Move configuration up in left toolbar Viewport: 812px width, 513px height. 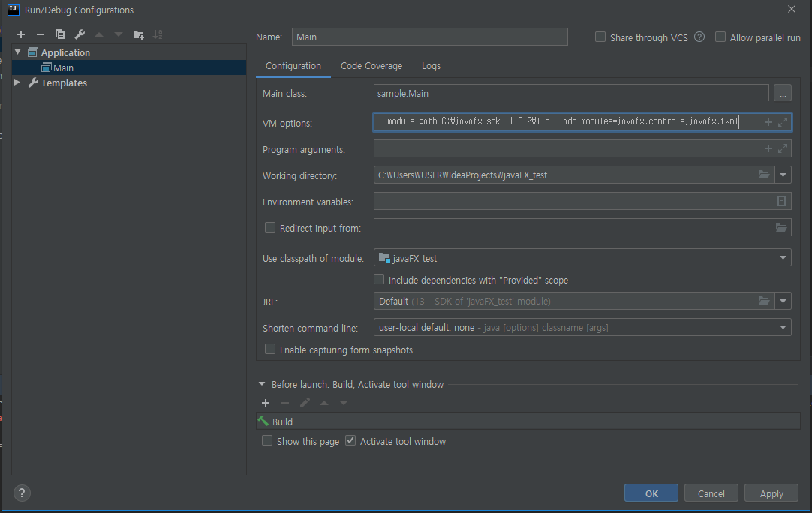point(99,34)
